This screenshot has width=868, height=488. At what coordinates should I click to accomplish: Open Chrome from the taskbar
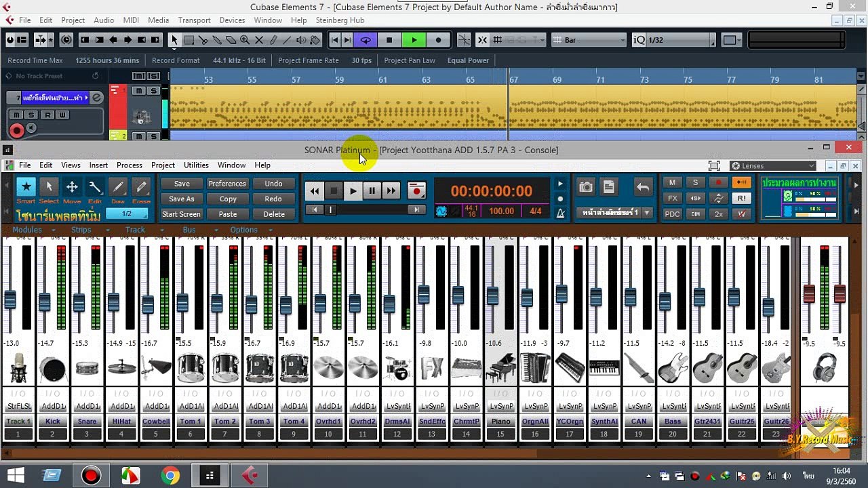click(170, 476)
